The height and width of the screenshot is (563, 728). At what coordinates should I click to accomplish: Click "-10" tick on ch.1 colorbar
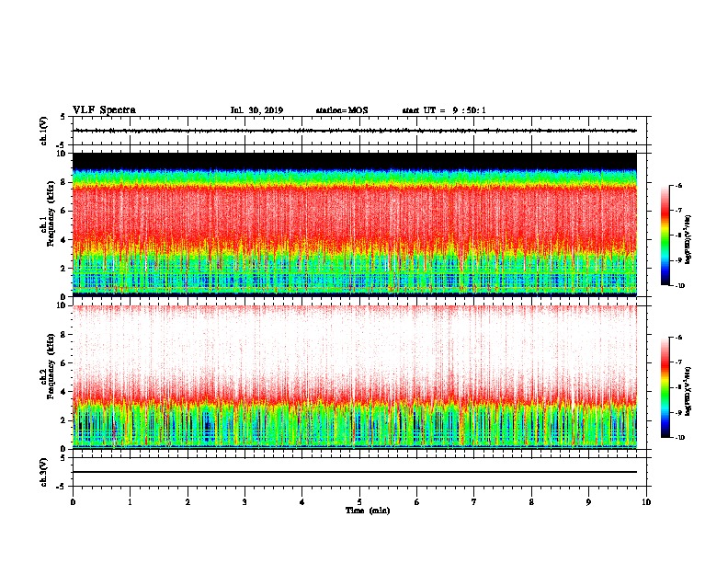click(680, 286)
